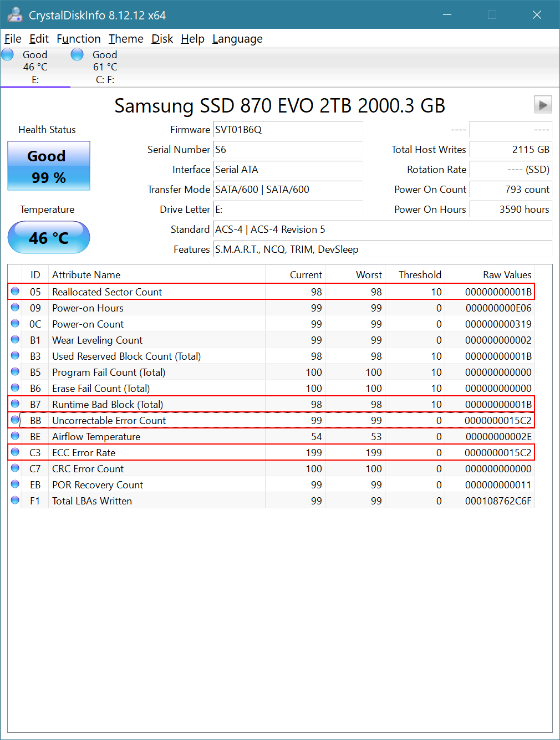Expand the Disk menu

click(x=162, y=39)
